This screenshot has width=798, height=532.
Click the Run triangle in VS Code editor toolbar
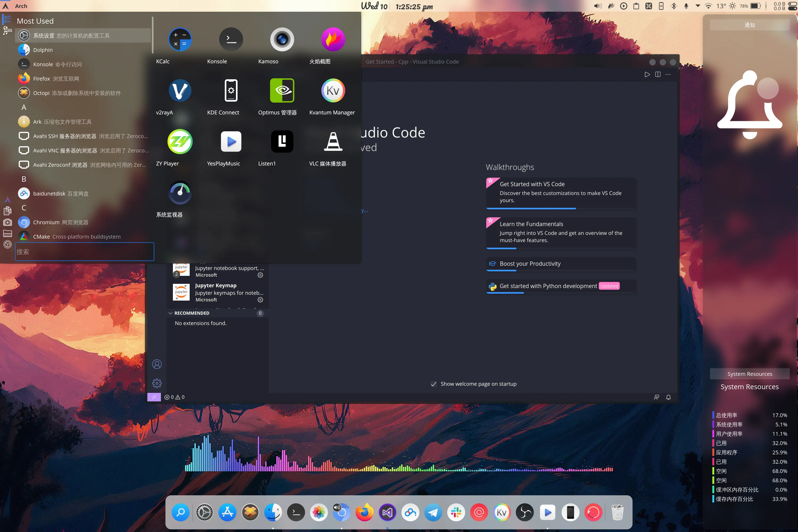point(647,74)
